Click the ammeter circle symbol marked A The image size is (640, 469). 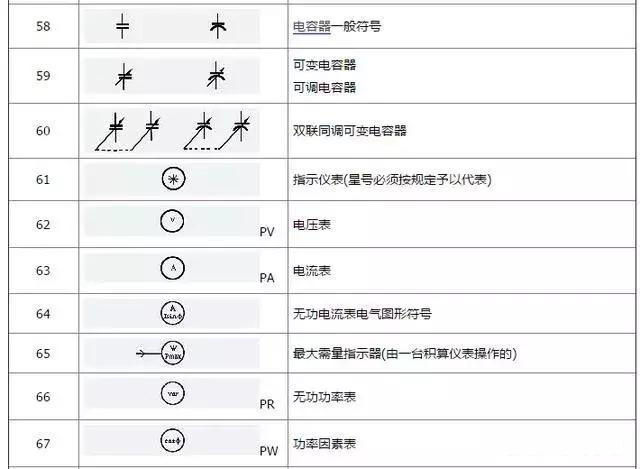172,268
